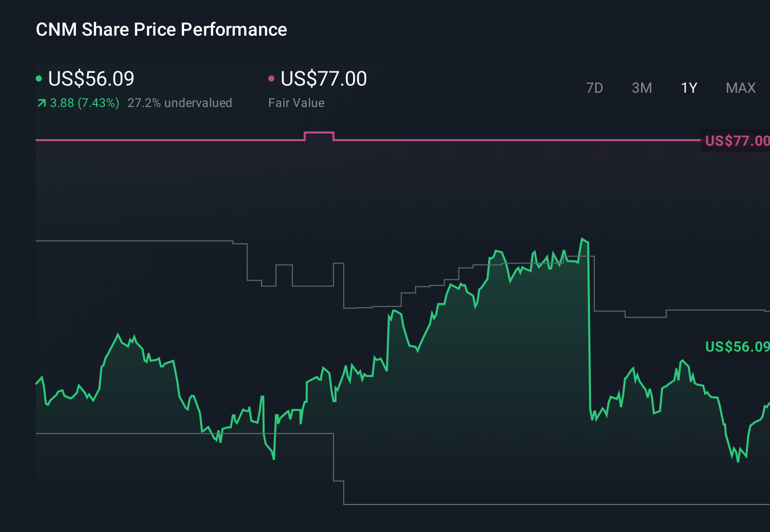The image size is (770, 532).
Task: Click the currently active 1Y range control
Action: pyautogui.click(x=688, y=88)
